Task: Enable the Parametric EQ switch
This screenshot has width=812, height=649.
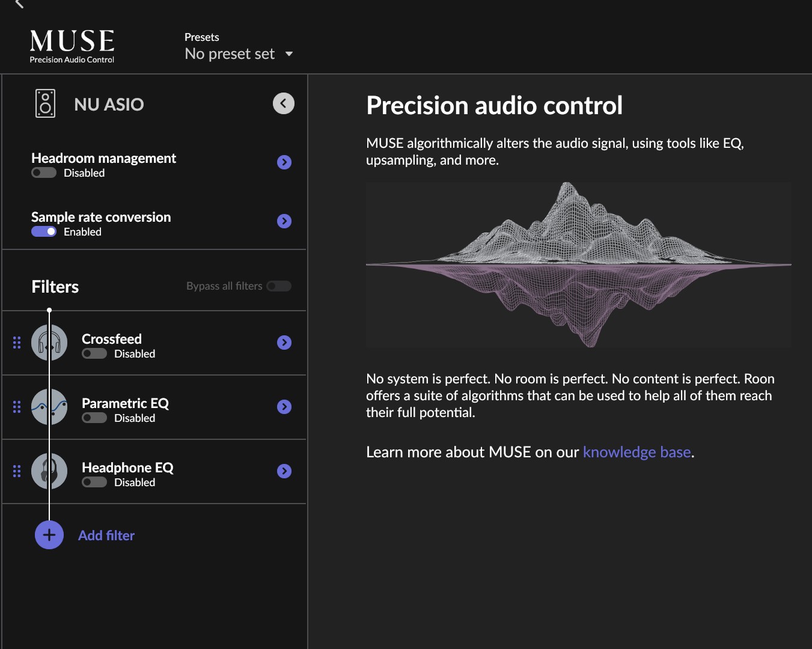Action: tap(94, 418)
